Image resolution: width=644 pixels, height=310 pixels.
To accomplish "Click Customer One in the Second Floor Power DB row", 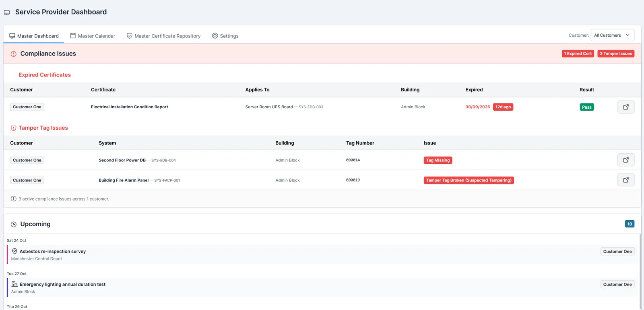I will (27, 160).
